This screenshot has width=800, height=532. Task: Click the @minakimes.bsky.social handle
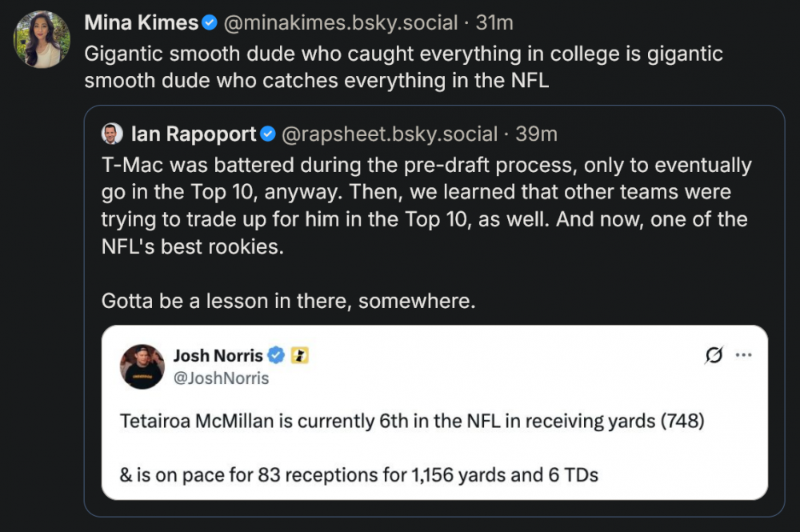(x=340, y=23)
